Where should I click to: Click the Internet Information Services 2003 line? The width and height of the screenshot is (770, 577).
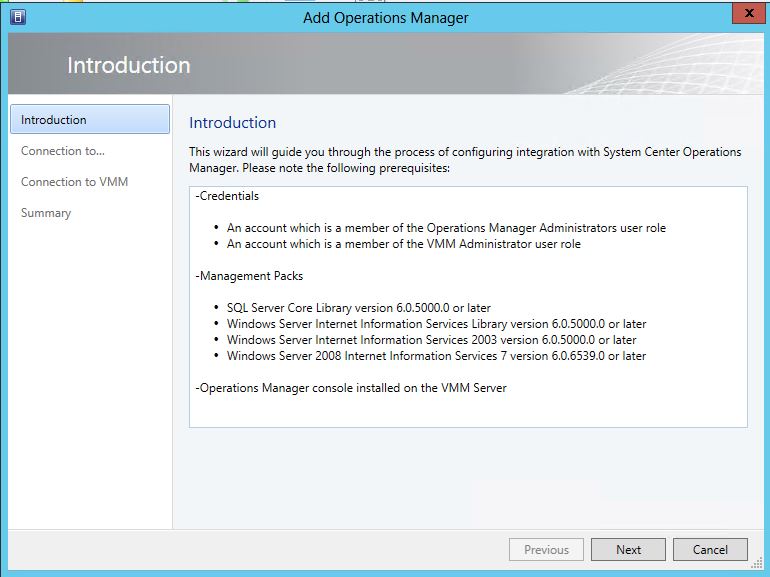431,340
